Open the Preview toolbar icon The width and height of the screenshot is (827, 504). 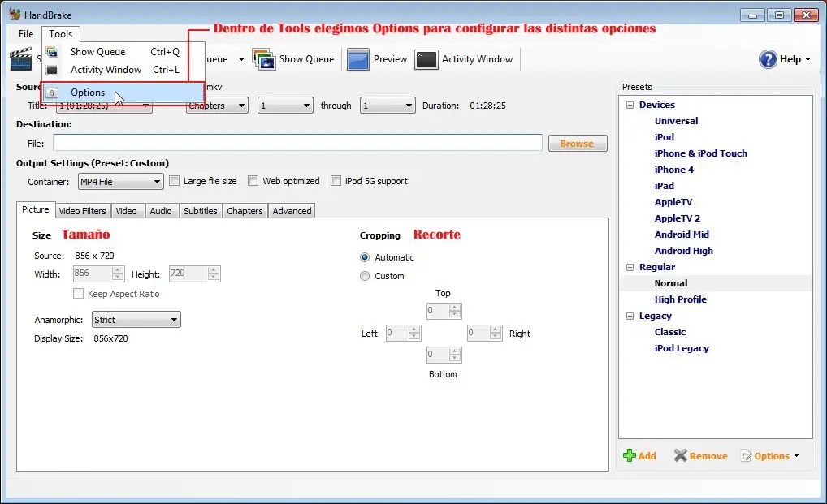pyautogui.click(x=358, y=59)
